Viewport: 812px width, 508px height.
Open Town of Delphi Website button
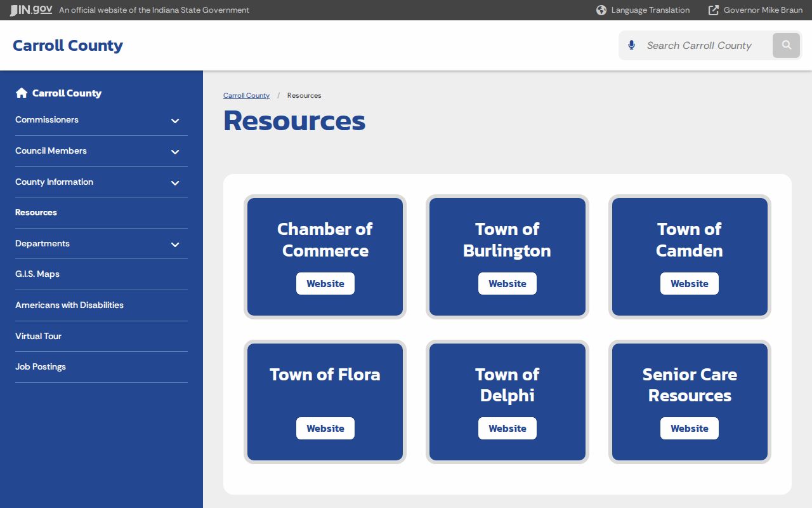pos(507,429)
